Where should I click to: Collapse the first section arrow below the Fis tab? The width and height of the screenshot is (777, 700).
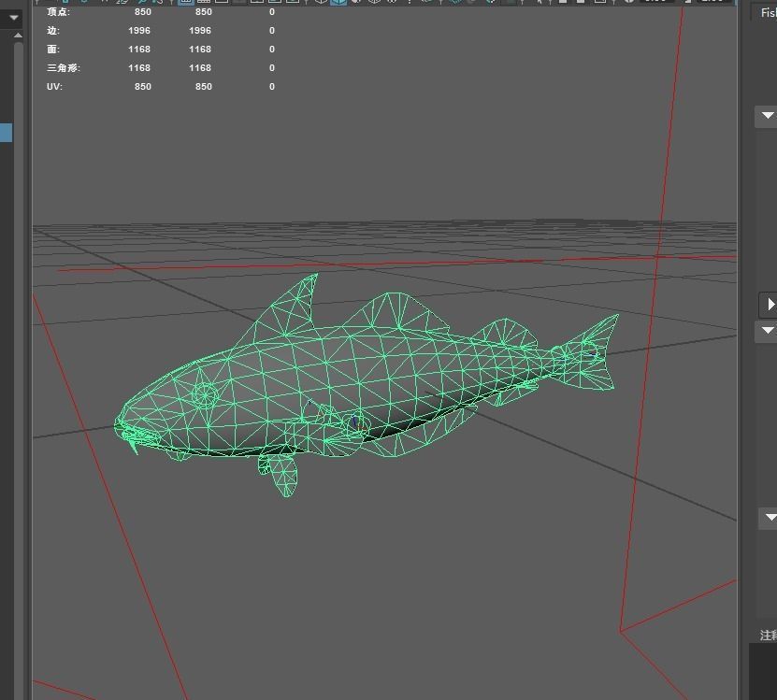click(767, 116)
